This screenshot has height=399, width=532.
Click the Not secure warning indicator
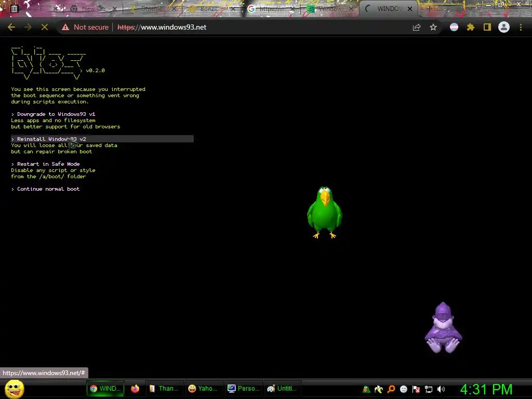(x=85, y=27)
